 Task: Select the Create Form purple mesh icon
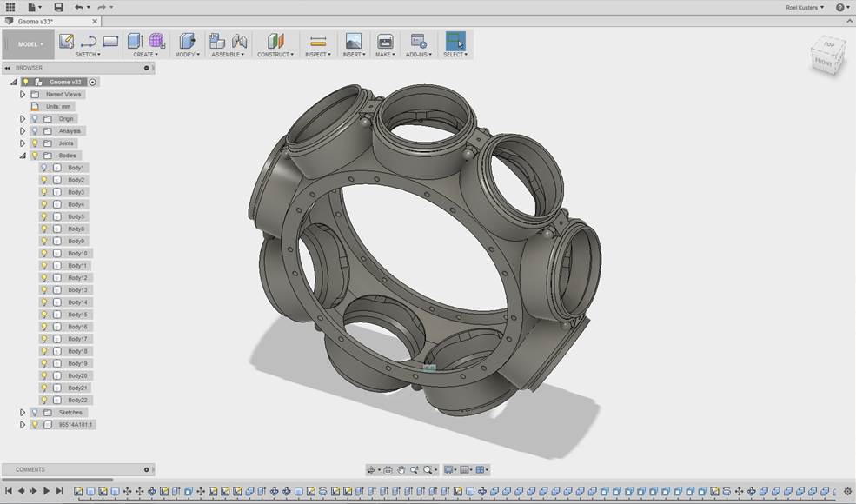[x=157, y=41]
